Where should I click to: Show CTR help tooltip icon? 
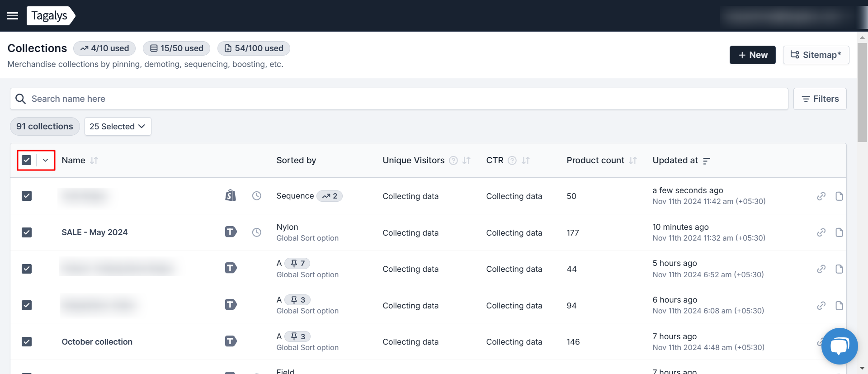[x=512, y=161]
